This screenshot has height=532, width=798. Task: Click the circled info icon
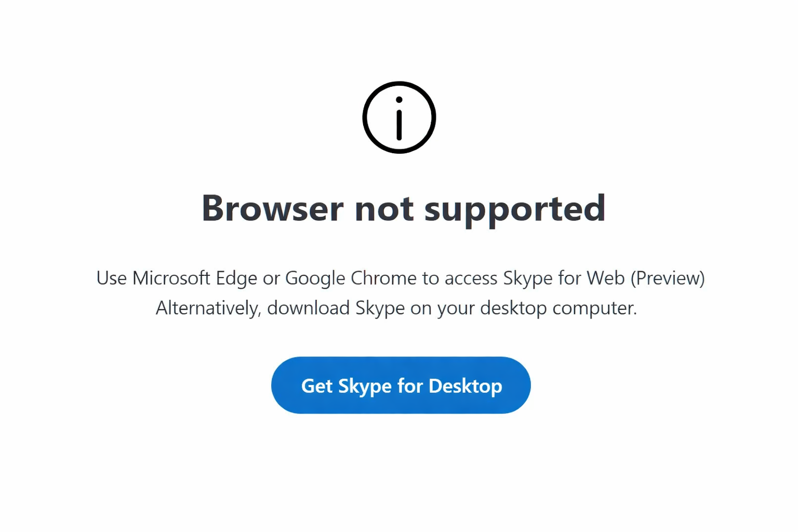point(399,117)
